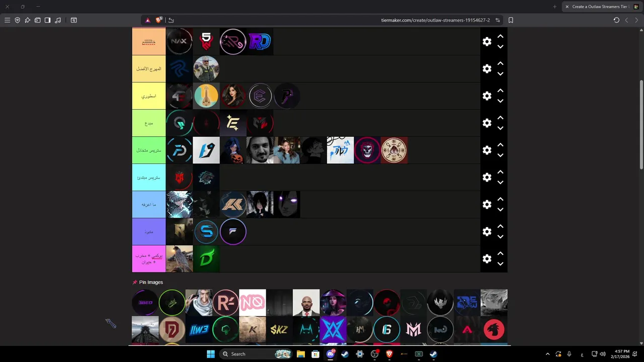This screenshot has width=644, height=362.
Task: Select the NAX logo in orange tier
Action: tap(179, 42)
